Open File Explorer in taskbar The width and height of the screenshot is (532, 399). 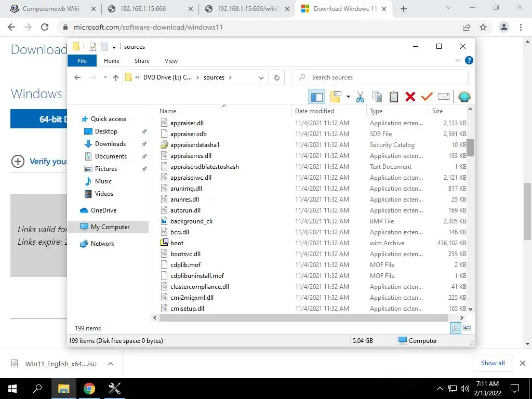[x=63, y=389]
